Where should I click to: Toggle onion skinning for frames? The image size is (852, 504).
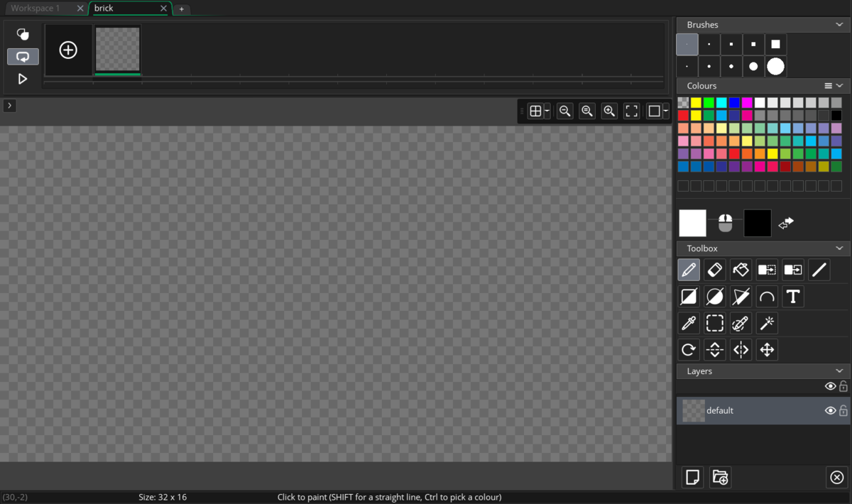point(23,34)
